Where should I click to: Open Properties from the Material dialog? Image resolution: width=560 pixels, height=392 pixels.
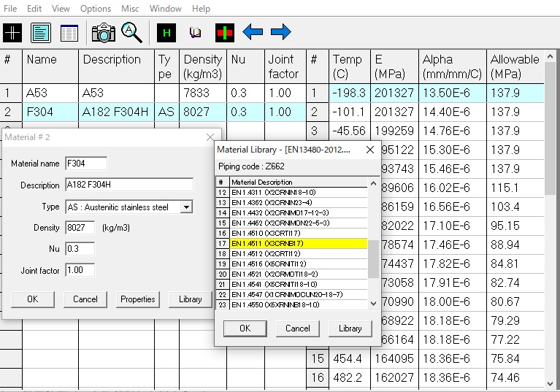138,299
